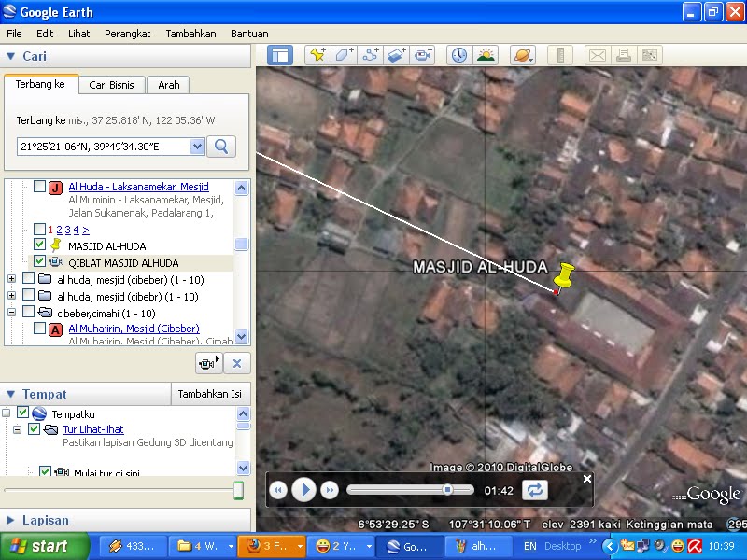Add a polygon using the toolbar

344,55
